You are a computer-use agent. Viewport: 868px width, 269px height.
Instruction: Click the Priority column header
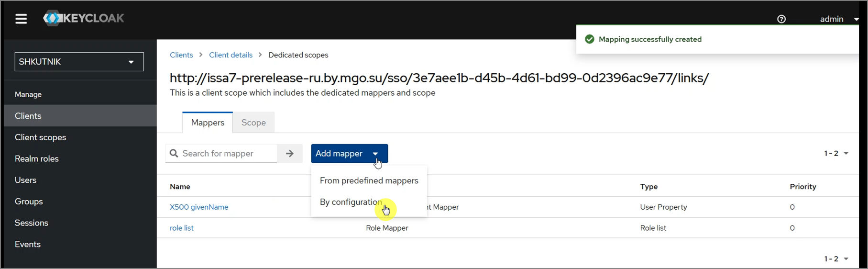pyautogui.click(x=803, y=187)
